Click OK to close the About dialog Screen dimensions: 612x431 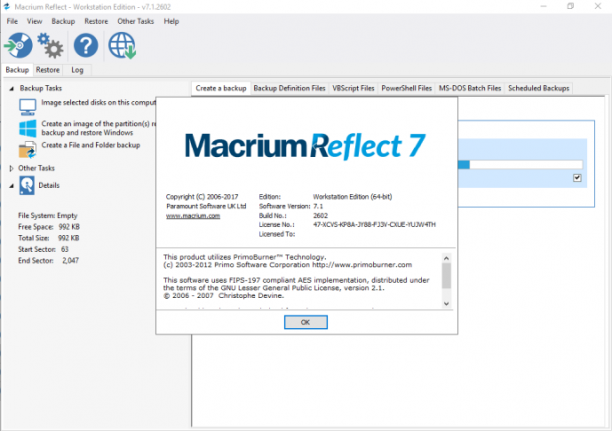pyautogui.click(x=306, y=322)
